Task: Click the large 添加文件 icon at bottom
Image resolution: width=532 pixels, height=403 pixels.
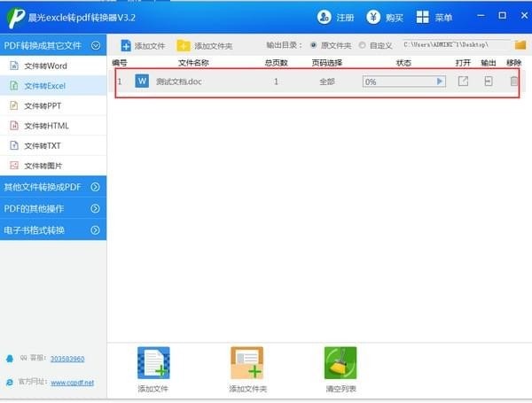Action: tap(153, 362)
